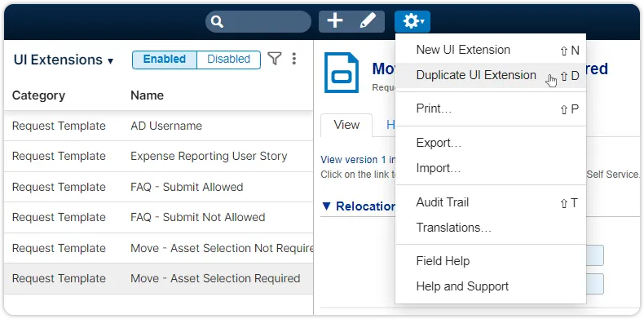Viewport: 644px width, 319px height.
Task: Click the document UI extension icon
Action: 342,73
